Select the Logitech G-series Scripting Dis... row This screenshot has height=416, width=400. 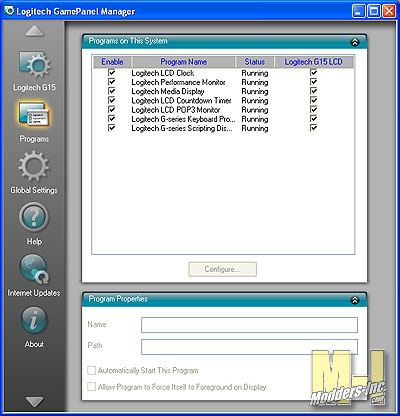pyautogui.click(x=223, y=128)
